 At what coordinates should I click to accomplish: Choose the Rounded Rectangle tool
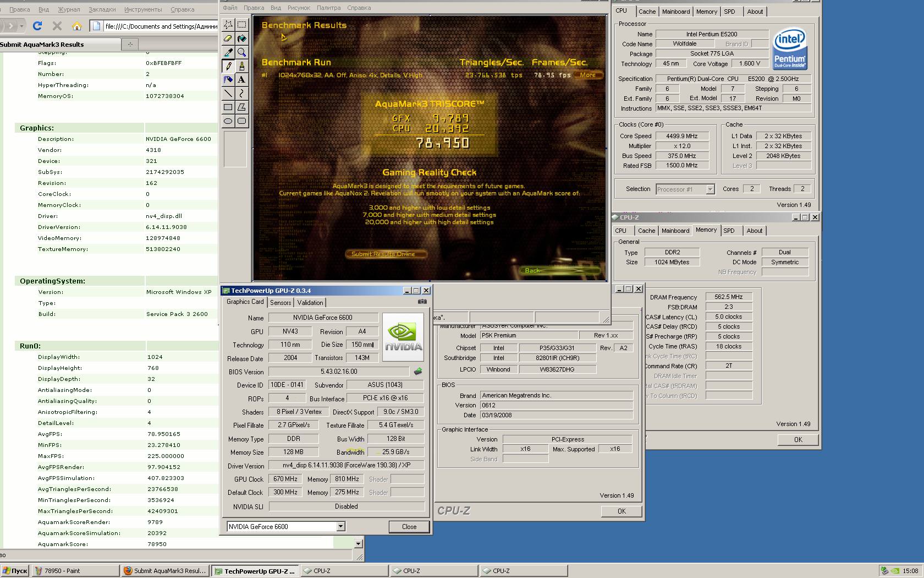pyautogui.click(x=242, y=121)
